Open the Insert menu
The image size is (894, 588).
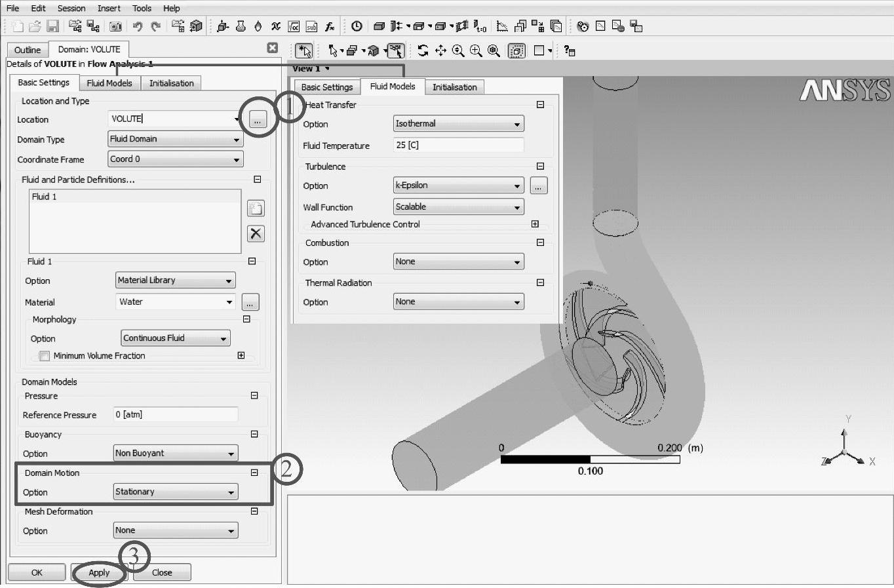(109, 8)
